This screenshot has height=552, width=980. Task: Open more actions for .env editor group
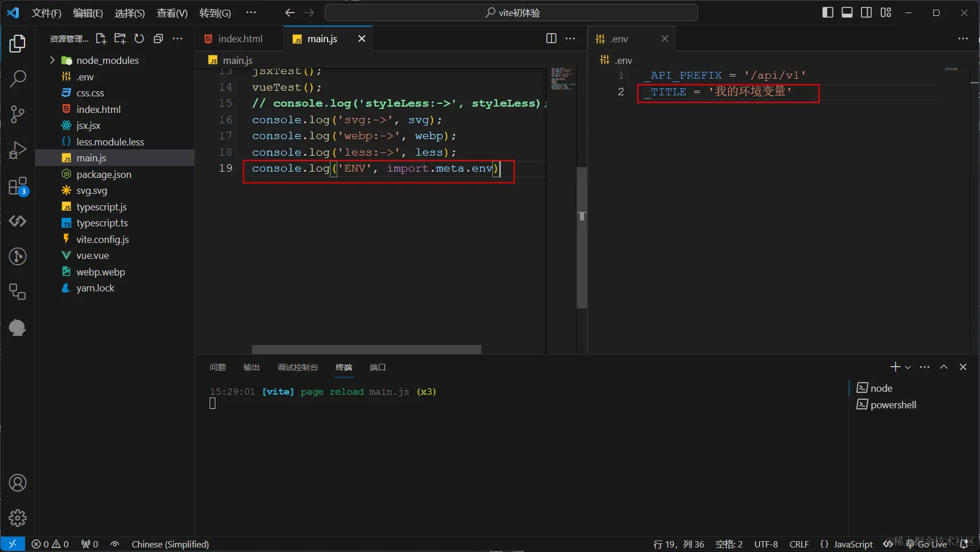[963, 38]
